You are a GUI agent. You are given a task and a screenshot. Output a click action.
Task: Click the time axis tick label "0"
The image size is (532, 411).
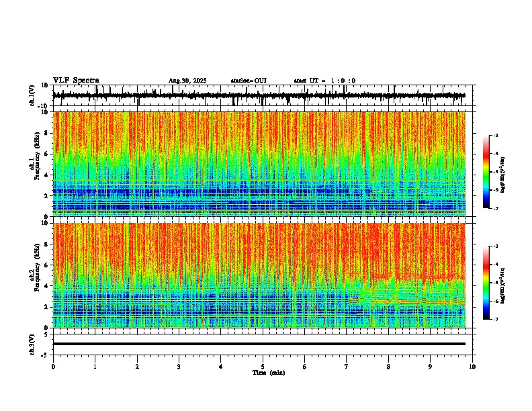tap(53, 367)
